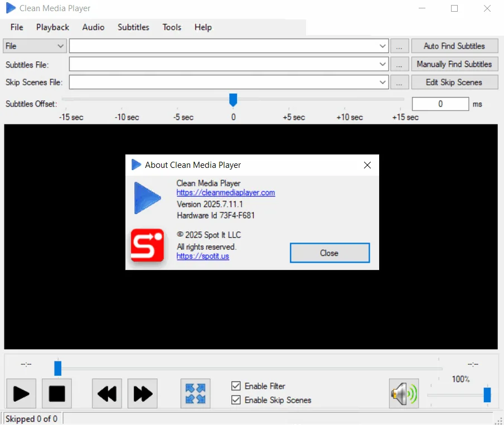Minimize the Clean Media Player window
Screen dimensions: 504x425
(x=421, y=8)
